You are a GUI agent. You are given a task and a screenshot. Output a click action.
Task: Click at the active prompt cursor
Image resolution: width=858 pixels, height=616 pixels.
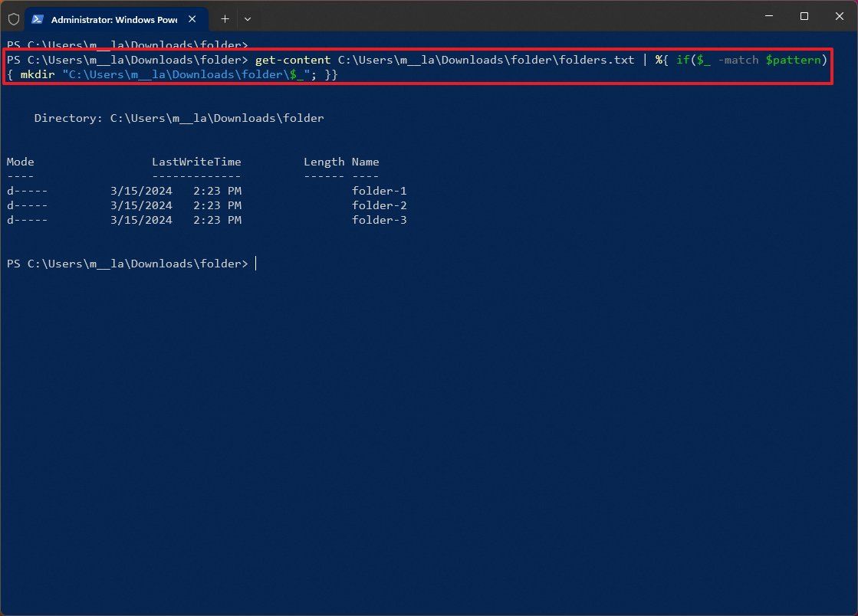coord(256,264)
